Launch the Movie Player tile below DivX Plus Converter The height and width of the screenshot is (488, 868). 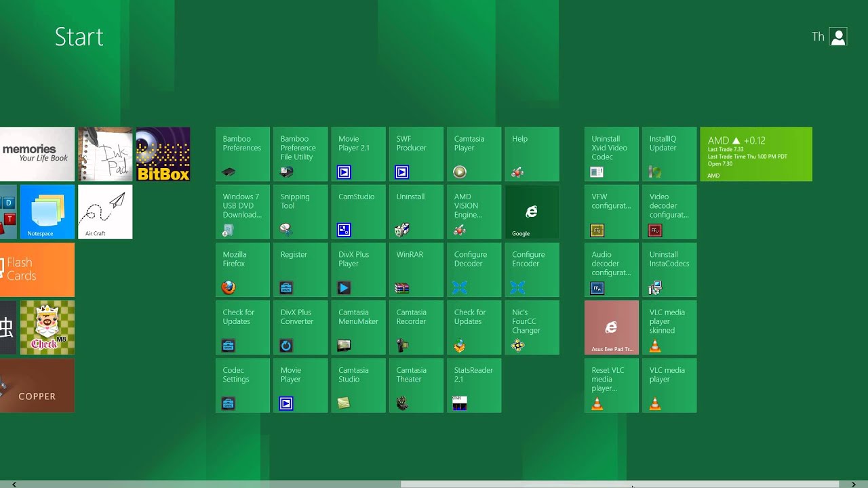[x=300, y=385]
